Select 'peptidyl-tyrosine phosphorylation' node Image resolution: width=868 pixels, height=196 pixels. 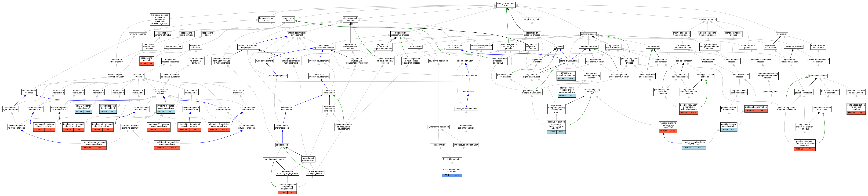pyautogui.click(x=729, y=127)
